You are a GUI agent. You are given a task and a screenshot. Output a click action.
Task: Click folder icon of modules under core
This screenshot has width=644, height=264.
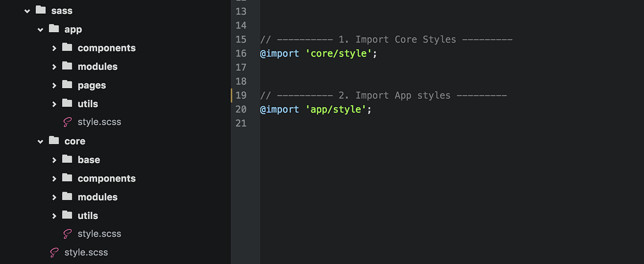tap(67, 196)
